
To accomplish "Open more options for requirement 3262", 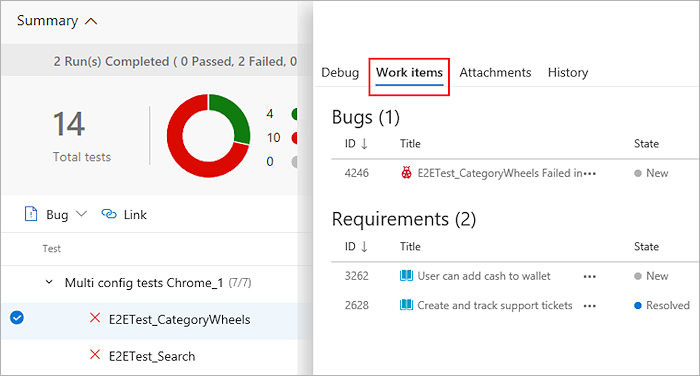I will [x=590, y=277].
